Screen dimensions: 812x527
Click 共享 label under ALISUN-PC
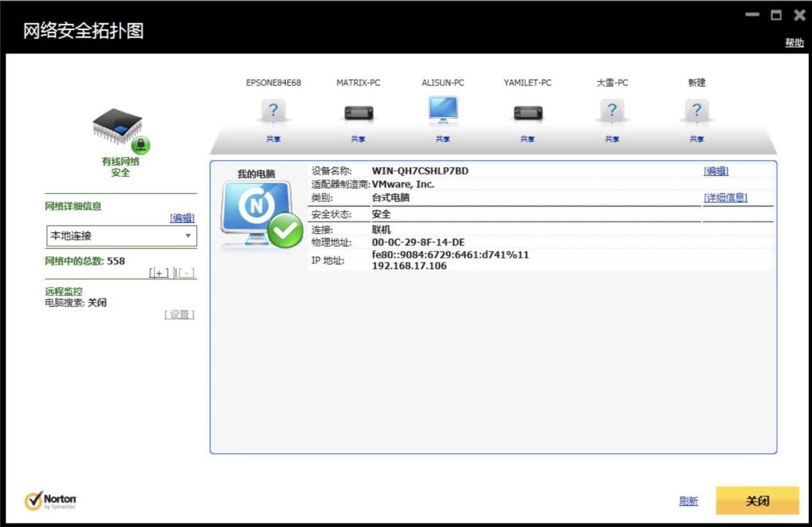[x=443, y=139]
